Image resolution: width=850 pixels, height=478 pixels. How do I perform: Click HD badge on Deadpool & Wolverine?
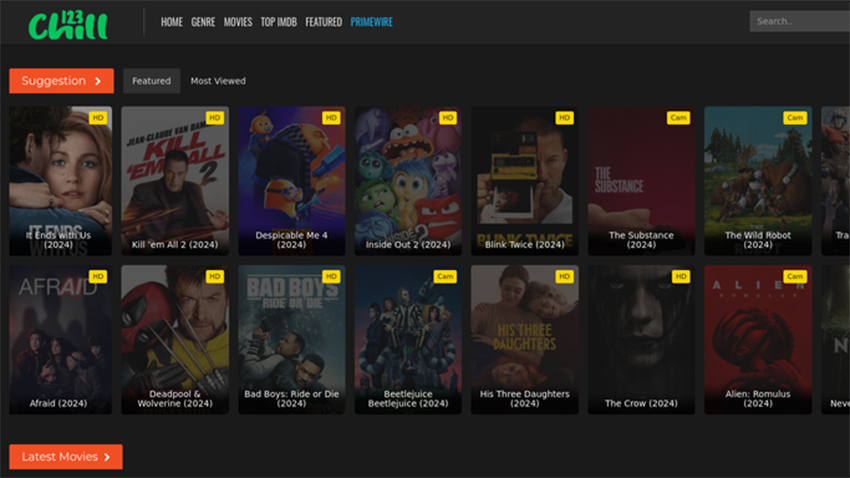(215, 276)
